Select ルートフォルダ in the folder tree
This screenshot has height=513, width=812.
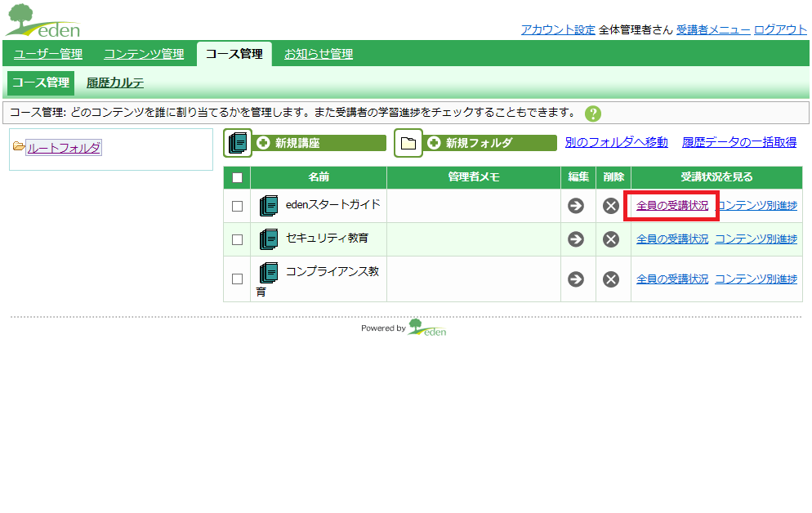pos(64,148)
